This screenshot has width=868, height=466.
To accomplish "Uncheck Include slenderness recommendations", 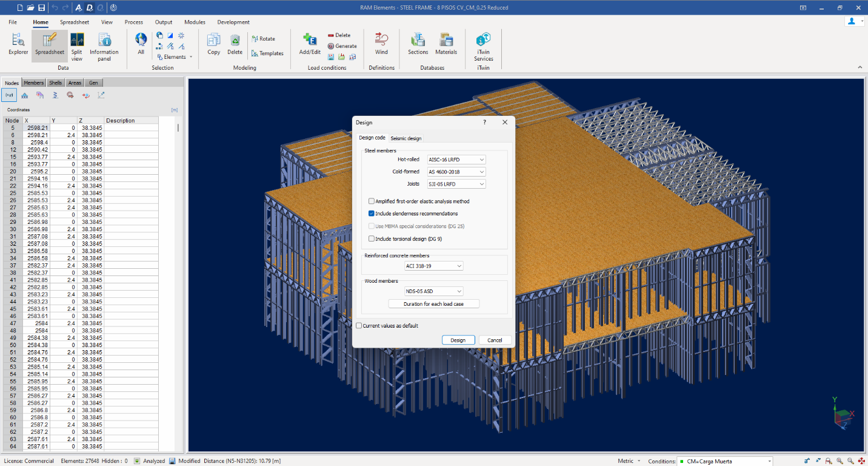I will pyautogui.click(x=413, y=214).
